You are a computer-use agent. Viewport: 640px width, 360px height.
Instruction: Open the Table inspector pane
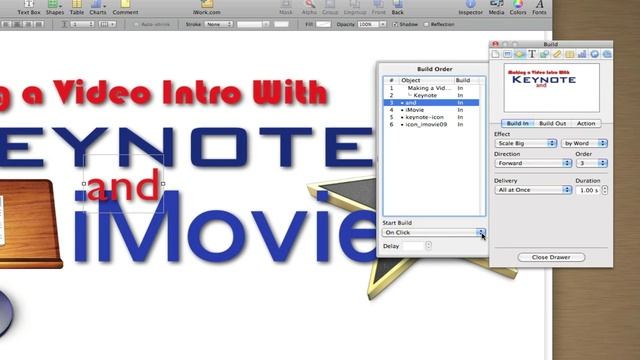tap(570, 54)
